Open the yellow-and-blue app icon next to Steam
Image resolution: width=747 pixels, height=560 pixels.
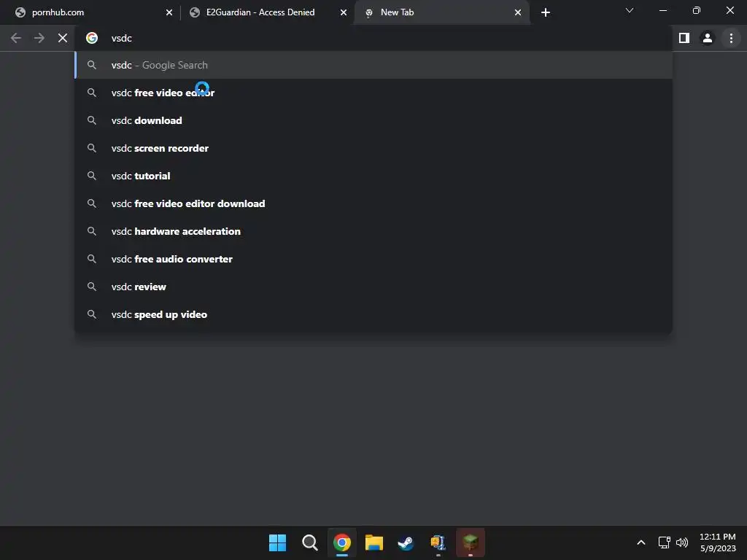pyautogui.click(x=438, y=542)
